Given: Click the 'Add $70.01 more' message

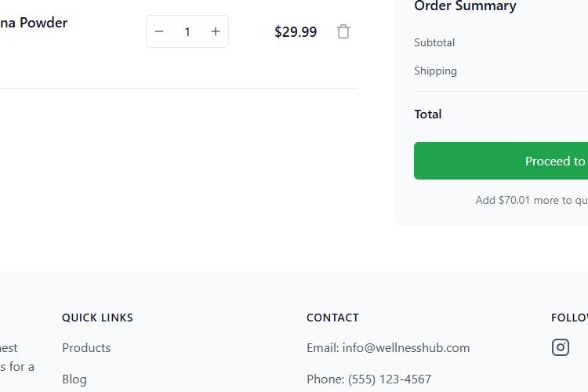Looking at the screenshot, I should coord(532,201).
